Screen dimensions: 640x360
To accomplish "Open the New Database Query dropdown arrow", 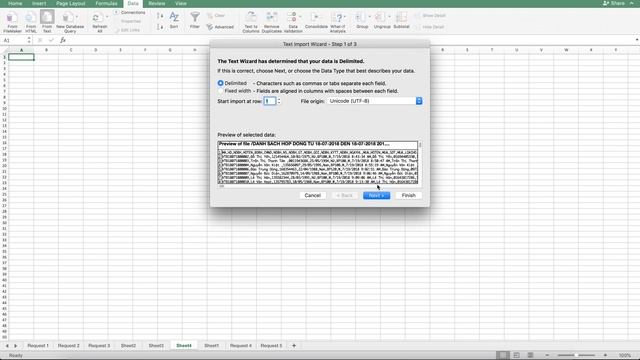I will 77,17.
